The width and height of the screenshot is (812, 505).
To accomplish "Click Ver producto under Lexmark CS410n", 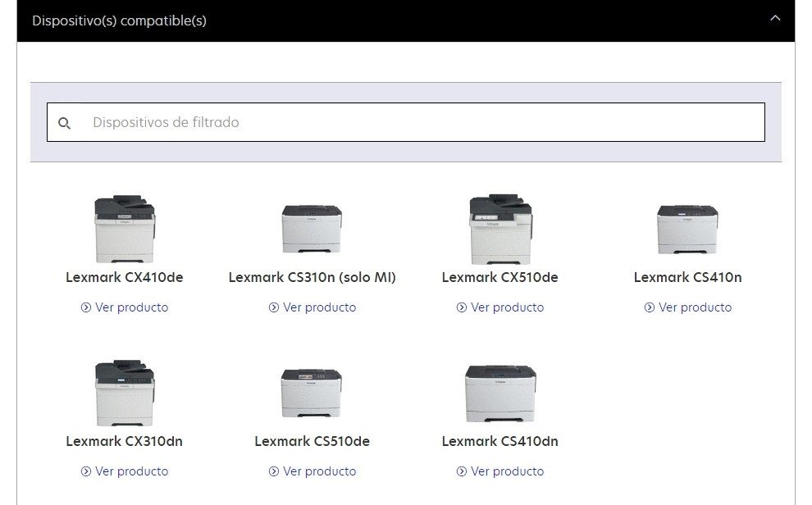I will (x=688, y=307).
